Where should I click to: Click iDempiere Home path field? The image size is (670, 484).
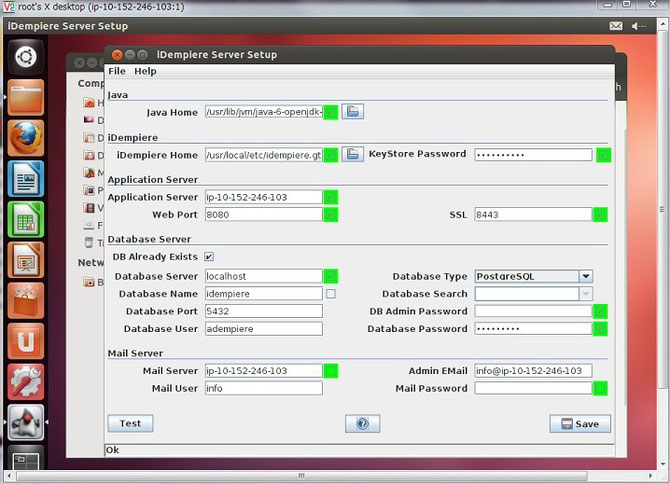(264, 155)
